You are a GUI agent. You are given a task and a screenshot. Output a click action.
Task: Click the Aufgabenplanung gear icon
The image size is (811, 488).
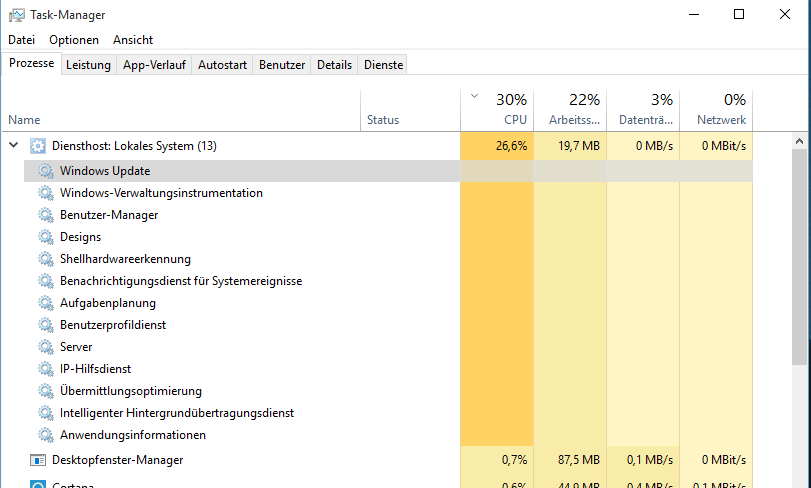pyautogui.click(x=46, y=303)
